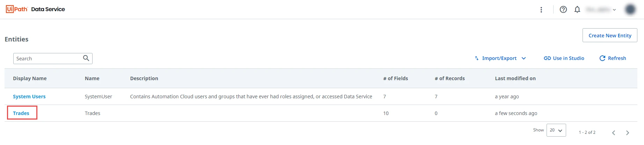Click the search magnifier icon
This screenshot has height=145, width=644.
click(86, 58)
